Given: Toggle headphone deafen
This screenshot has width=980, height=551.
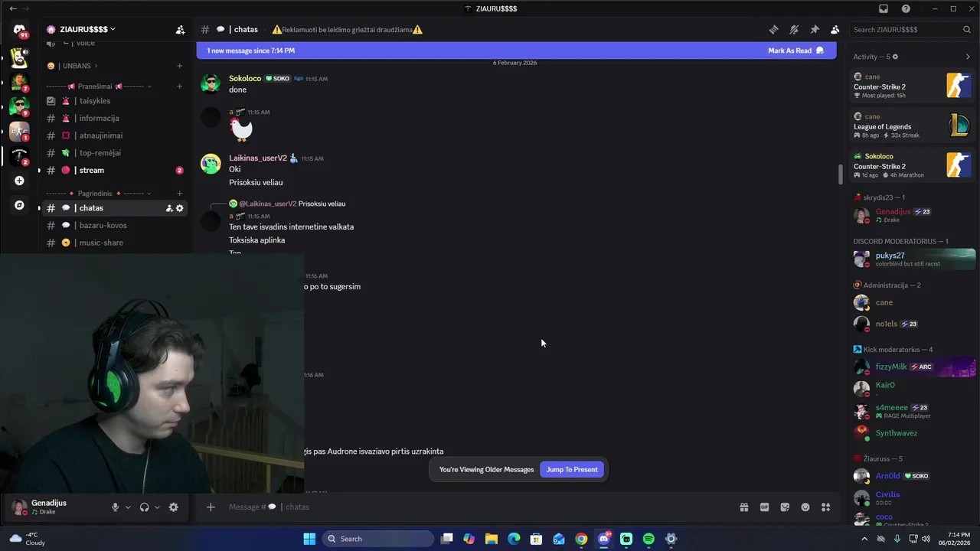Looking at the screenshot, I should click(x=144, y=507).
